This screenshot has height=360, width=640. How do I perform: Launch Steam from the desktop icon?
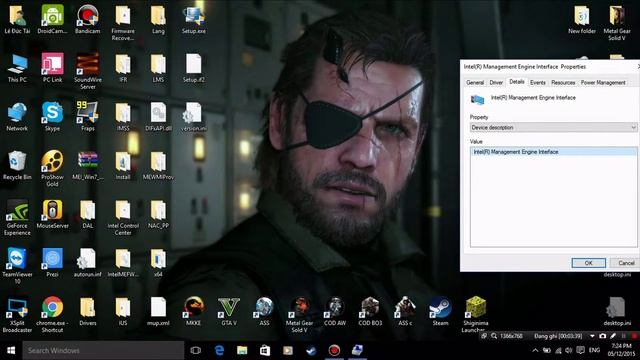(x=440, y=311)
